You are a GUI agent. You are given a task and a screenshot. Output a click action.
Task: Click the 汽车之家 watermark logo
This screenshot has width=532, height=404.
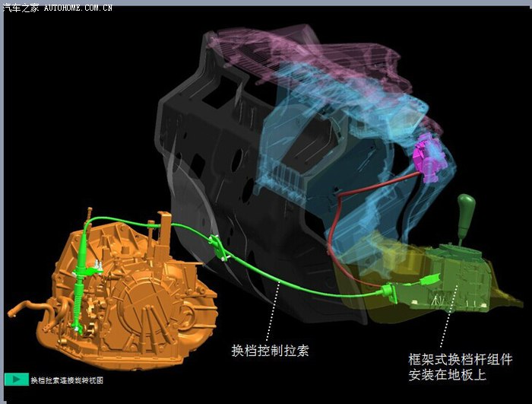click(x=19, y=7)
